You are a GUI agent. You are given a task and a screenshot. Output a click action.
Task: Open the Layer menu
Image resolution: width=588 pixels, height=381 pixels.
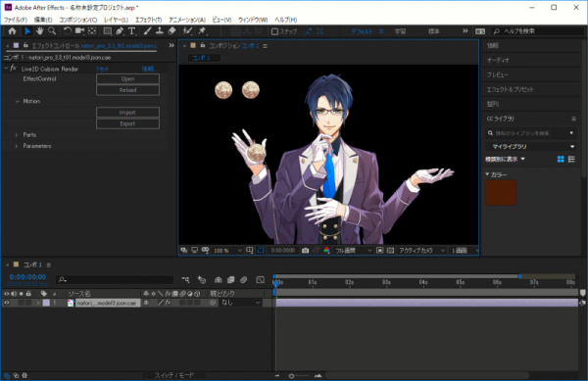[x=116, y=20]
